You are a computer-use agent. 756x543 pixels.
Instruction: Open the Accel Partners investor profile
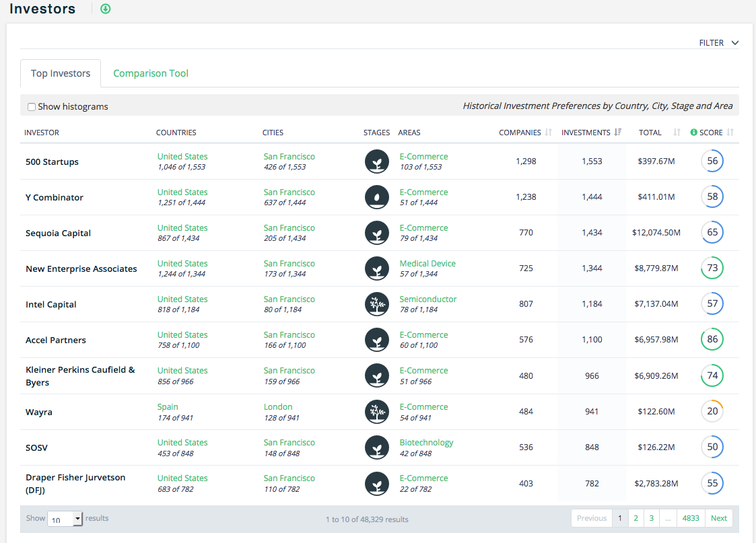pos(55,340)
